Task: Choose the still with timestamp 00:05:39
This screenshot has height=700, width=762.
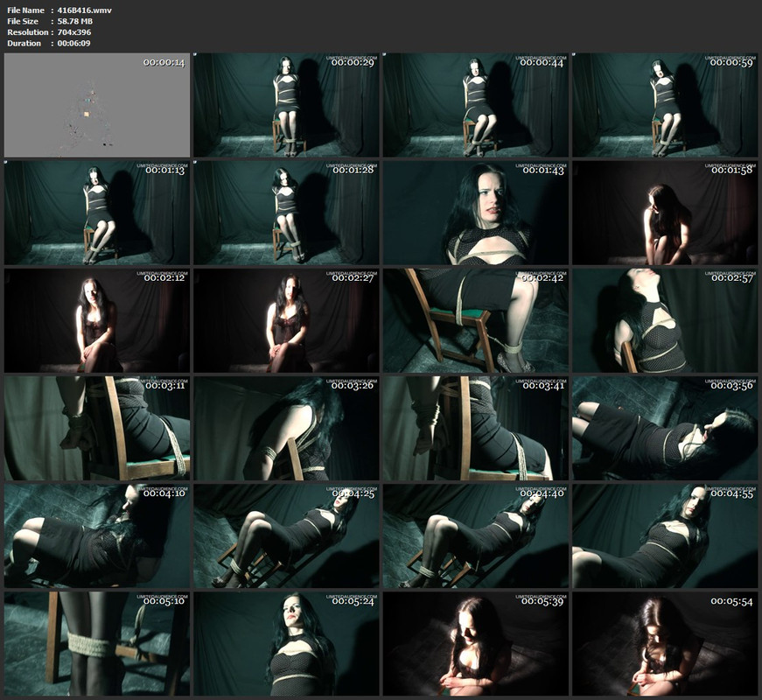Action: click(x=476, y=644)
